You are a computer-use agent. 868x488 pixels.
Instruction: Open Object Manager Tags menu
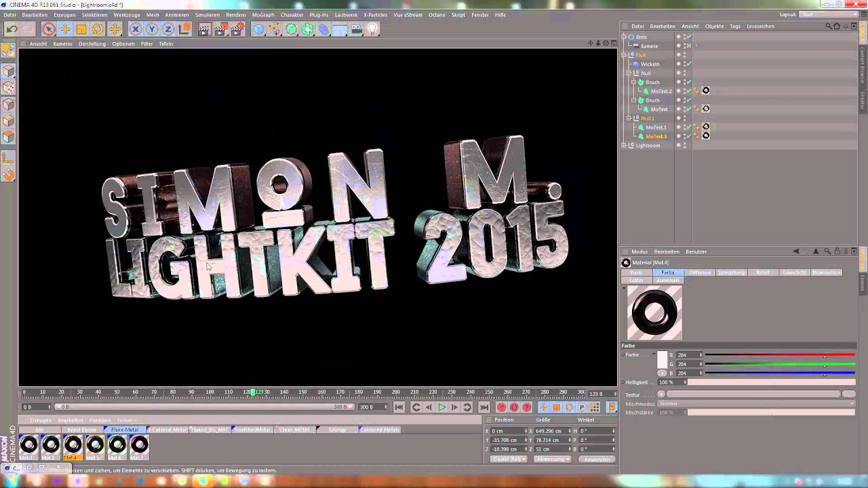pyautogui.click(x=735, y=26)
